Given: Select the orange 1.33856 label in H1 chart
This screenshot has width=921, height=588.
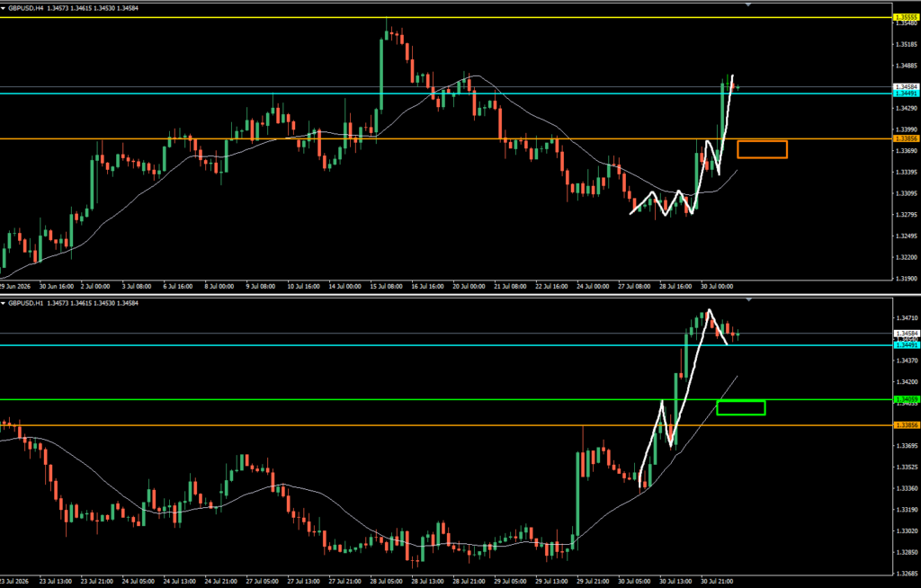Looking at the screenshot, I should (906, 424).
